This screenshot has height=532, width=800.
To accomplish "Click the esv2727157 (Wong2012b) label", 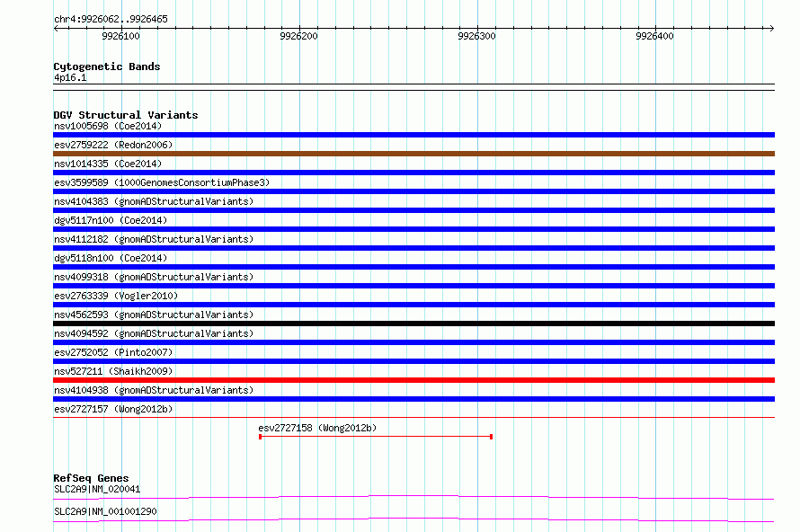I will (x=113, y=409).
